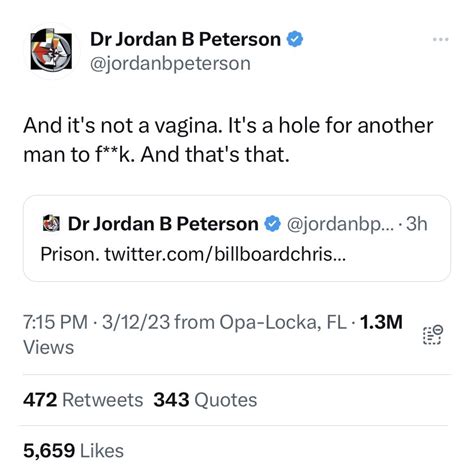Screen dimensions: 474x467
Task: Click the main tweet profile avatar
Action: click(51, 50)
